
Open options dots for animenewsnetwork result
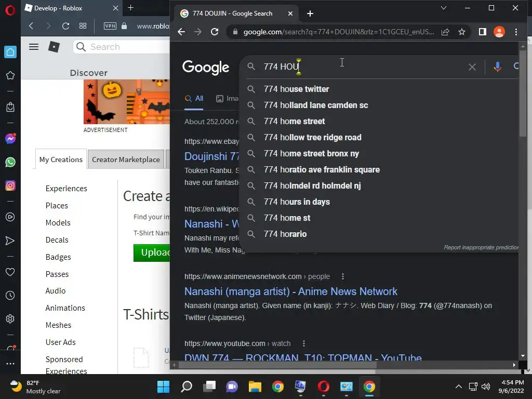click(x=343, y=276)
